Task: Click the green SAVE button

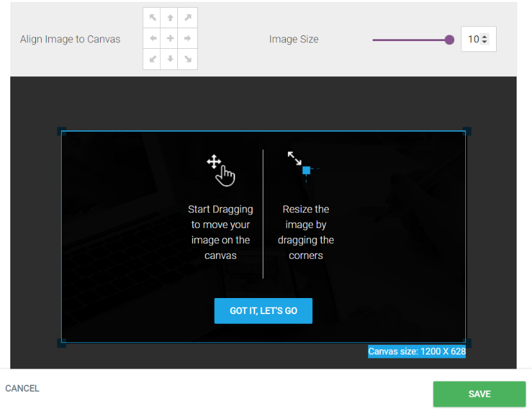Action: [479, 394]
